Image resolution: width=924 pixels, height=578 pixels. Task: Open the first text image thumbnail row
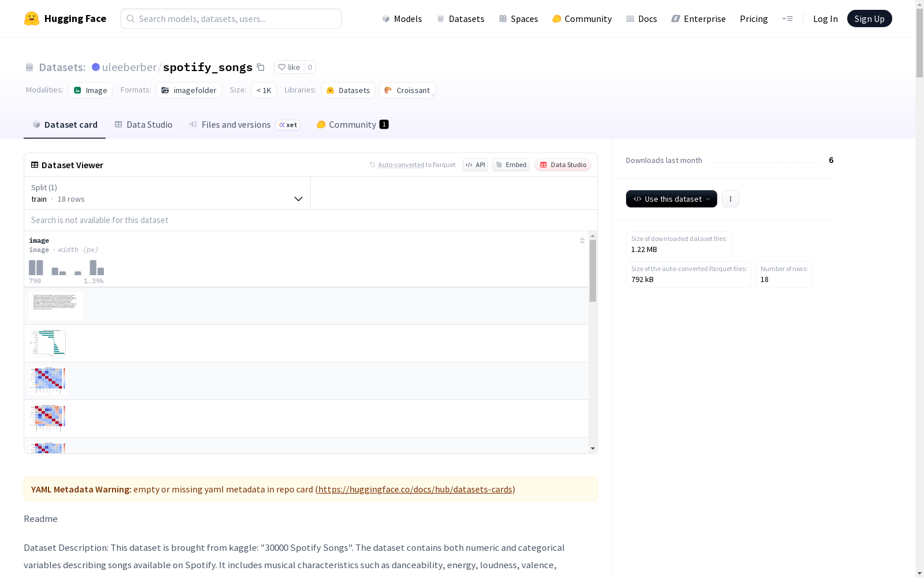56,306
